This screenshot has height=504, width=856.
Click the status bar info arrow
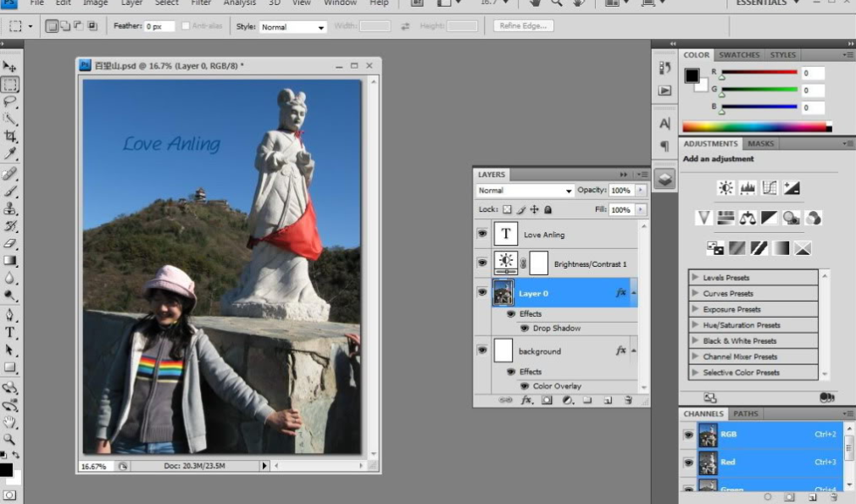pyautogui.click(x=264, y=466)
